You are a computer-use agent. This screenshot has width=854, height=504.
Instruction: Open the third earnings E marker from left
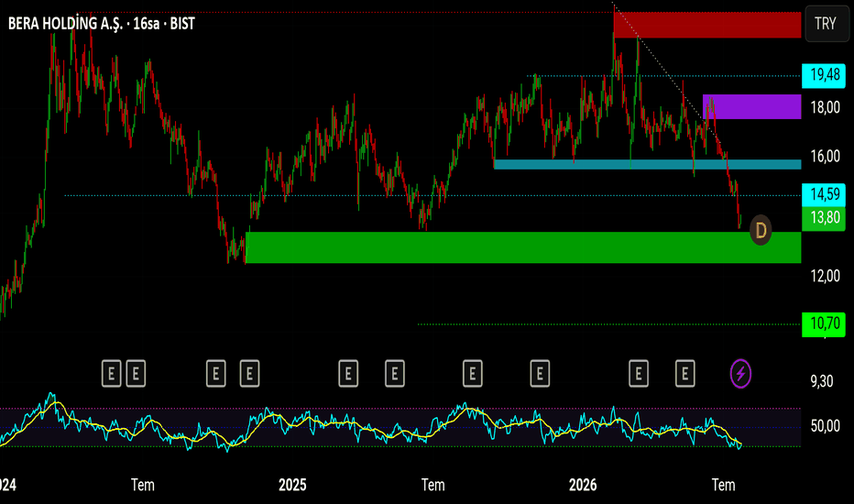215,374
